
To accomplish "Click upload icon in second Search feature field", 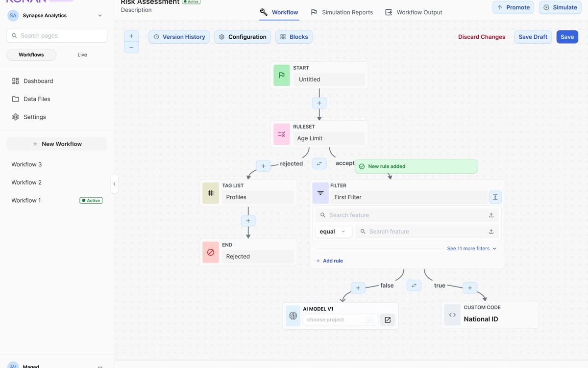I will tap(491, 232).
